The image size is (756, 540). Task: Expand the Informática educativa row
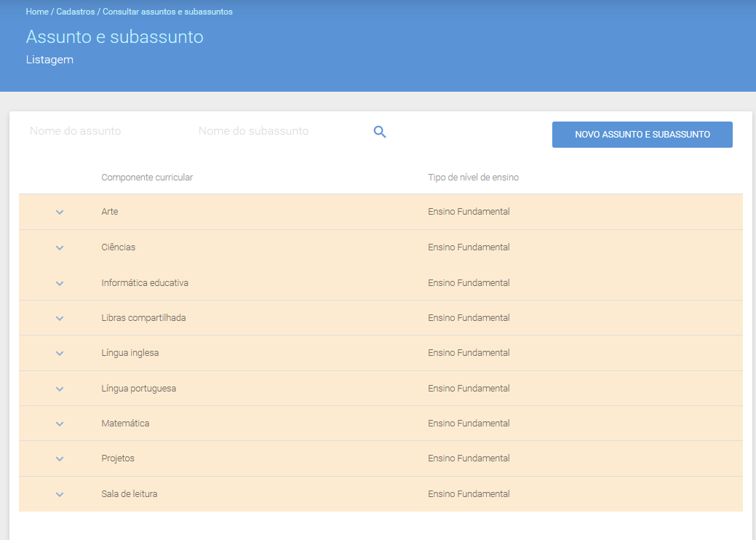click(x=60, y=284)
